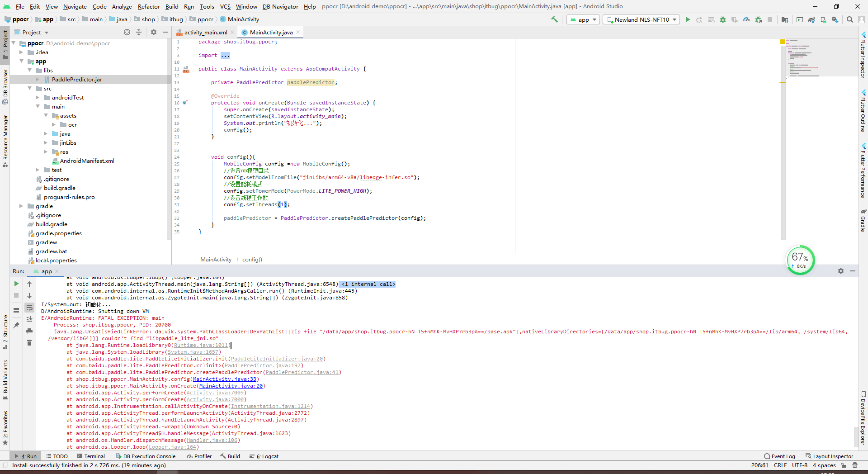Expand the gradle folder
The image size is (868, 474).
pos(21,206)
